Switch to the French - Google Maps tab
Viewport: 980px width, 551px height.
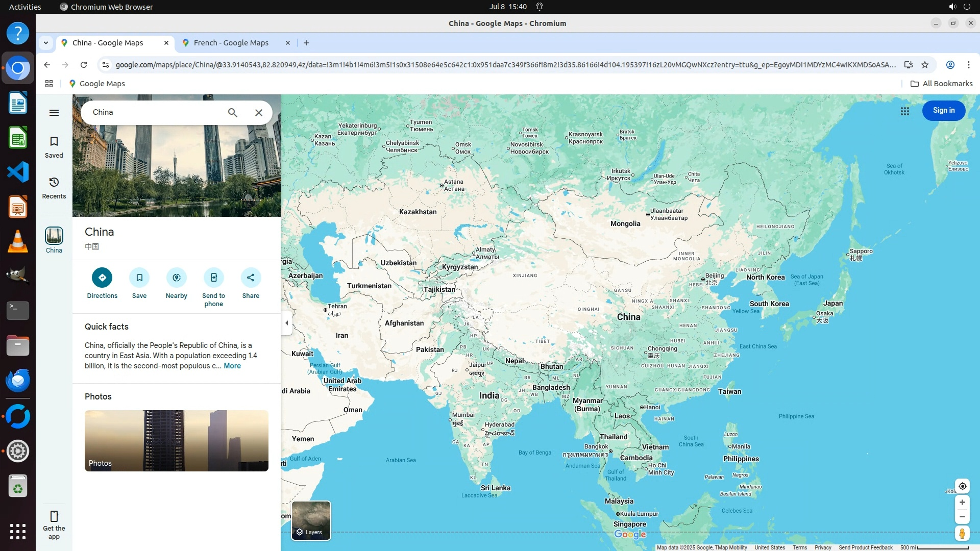click(231, 43)
